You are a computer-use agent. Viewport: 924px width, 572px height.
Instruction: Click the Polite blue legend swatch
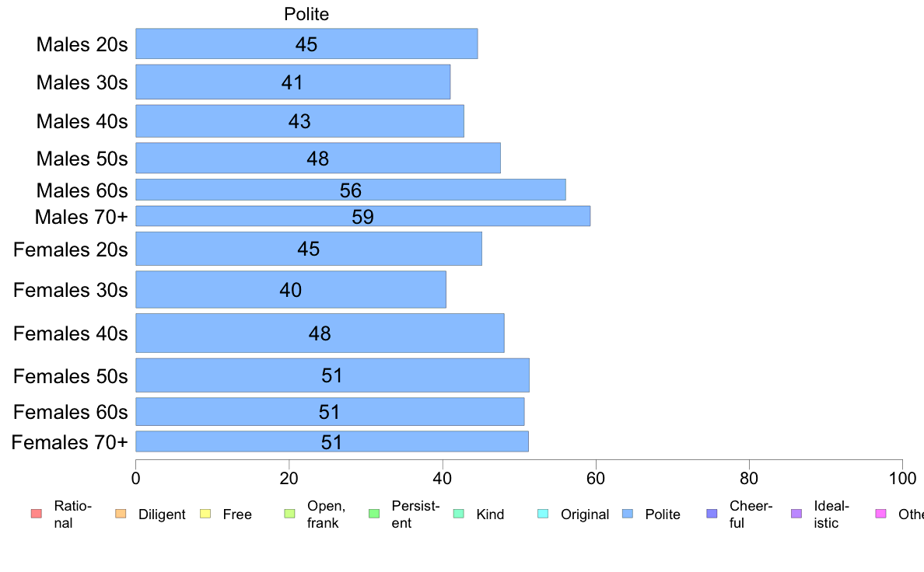click(x=628, y=514)
